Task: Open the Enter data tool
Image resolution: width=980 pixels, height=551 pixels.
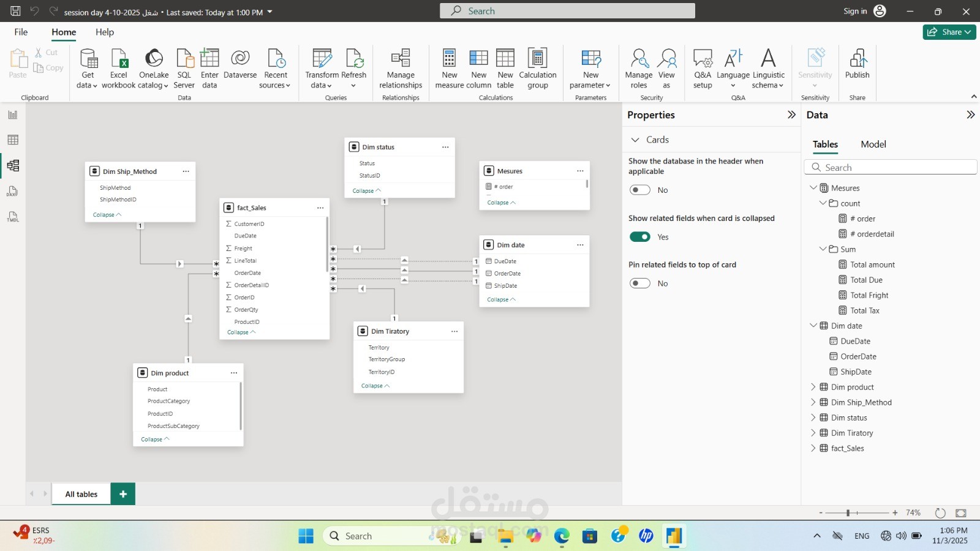Action: coord(209,69)
